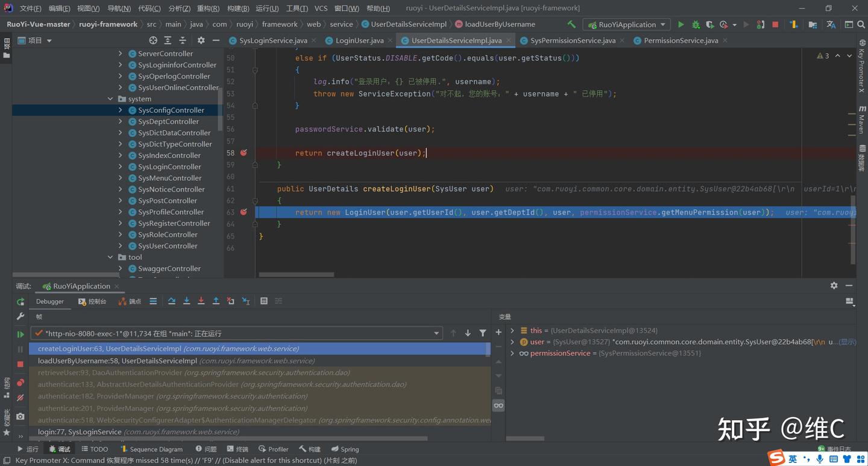Click the editor horizontal scrollbar
The width and height of the screenshot is (868, 466).
click(297, 274)
